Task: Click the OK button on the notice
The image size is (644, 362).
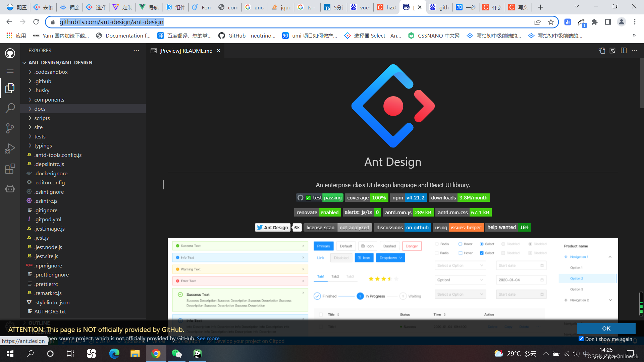Action: (x=606, y=328)
